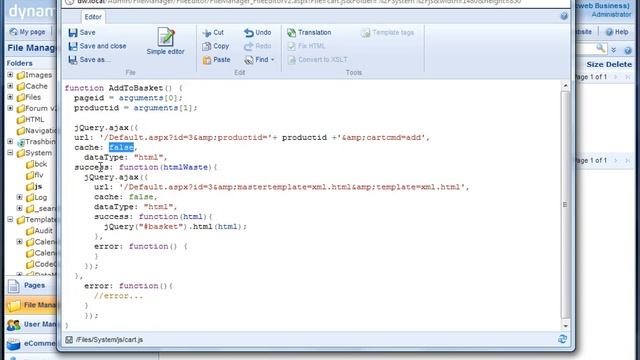Expand the Trashbin node
640x360 pixels.
coord(10,142)
